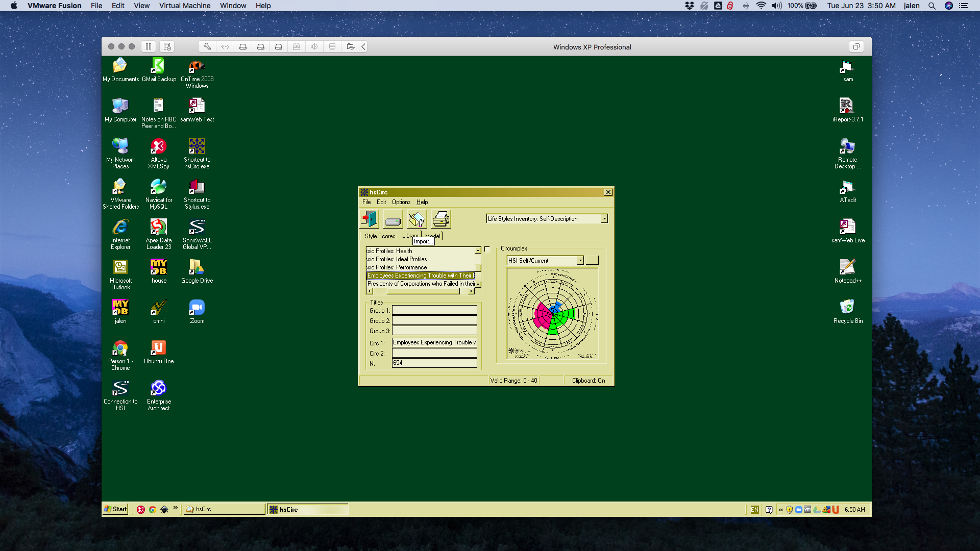Click the EN language indicator in taskbar
This screenshot has height=551, width=980.
coord(754,510)
